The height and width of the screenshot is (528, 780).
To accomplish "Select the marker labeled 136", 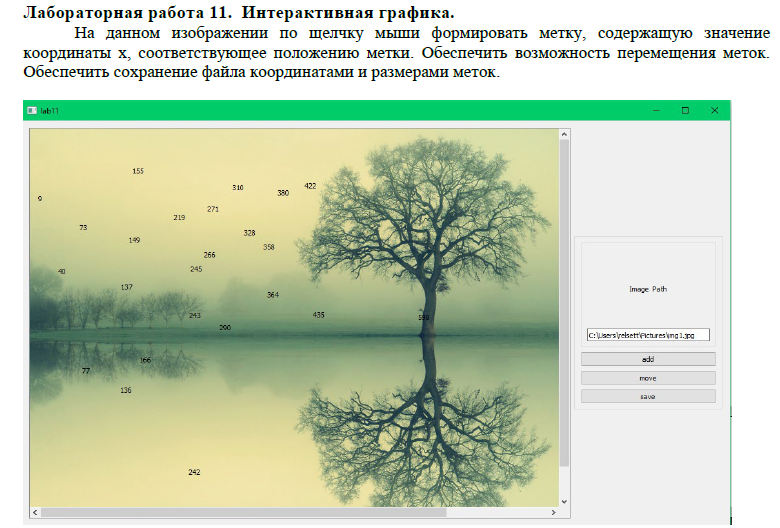I will tap(125, 390).
